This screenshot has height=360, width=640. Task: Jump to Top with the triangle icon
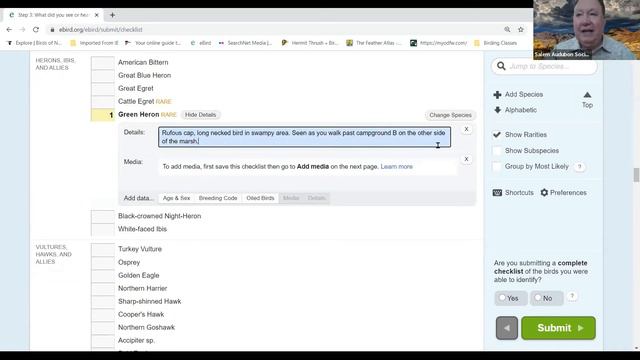point(587,95)
